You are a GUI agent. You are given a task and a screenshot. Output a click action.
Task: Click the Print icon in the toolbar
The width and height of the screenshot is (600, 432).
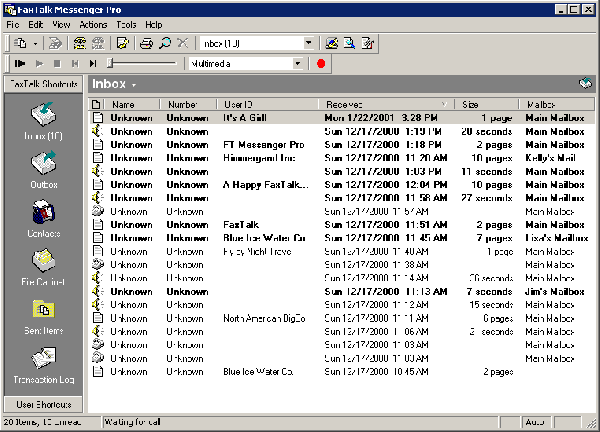(146, 43)
